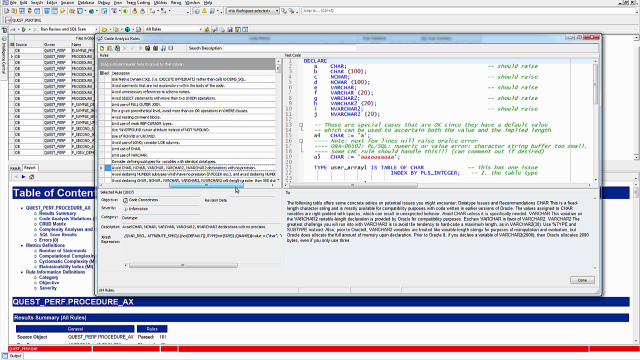The width and height of the screenshot is (640, 360).
Task: Click the Description column header in rules grid
Action: click(x=193, y=73)
